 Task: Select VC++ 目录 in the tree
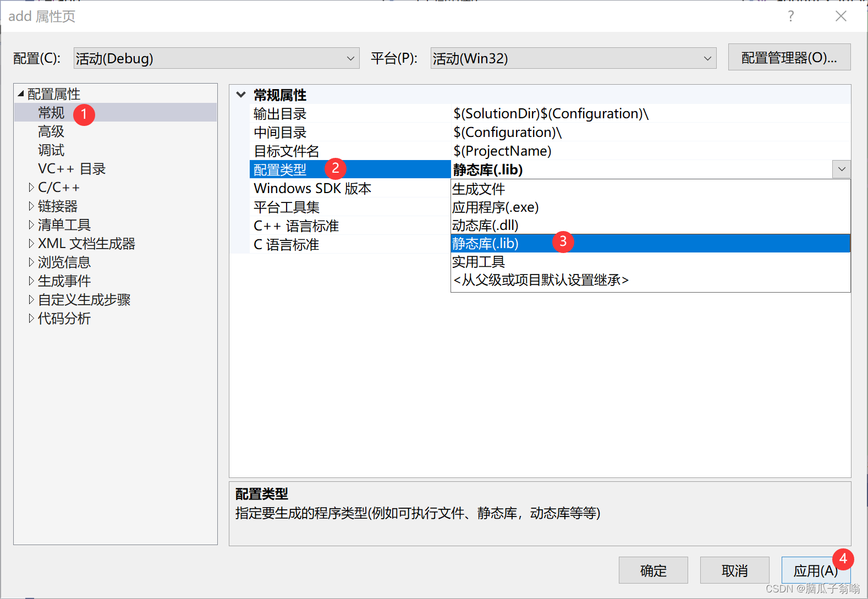point(72,169)
